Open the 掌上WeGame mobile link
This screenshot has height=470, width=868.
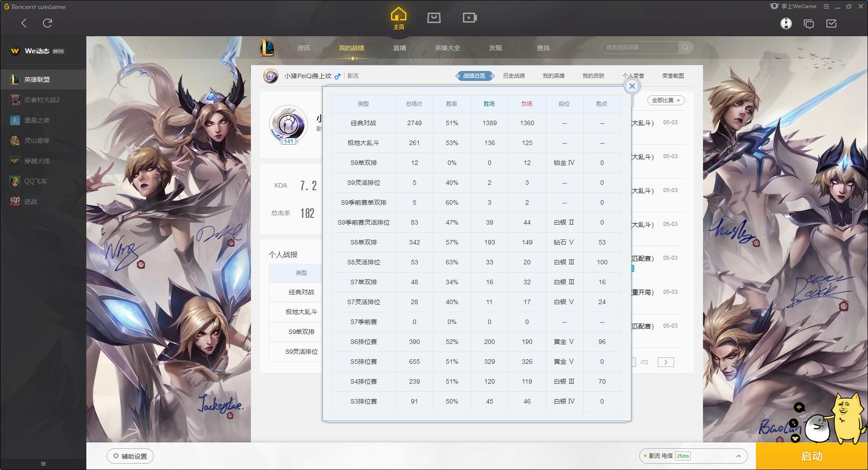click(x=793, y=6)
